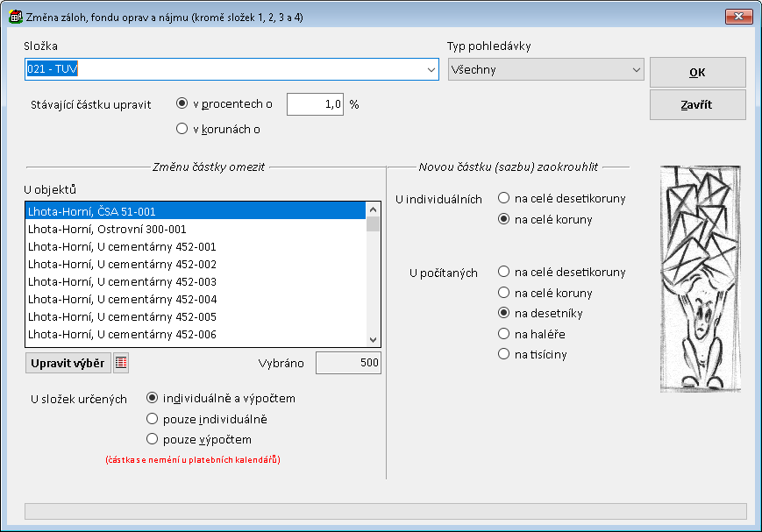Screen dimensions: 762x532
Task: Select 'na celé desetikoruny' for individuálních
Action: (504, 199)
